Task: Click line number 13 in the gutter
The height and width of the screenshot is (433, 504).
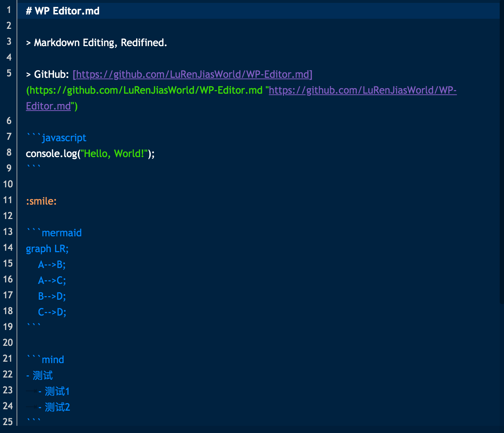Action: tap(8, 232)
